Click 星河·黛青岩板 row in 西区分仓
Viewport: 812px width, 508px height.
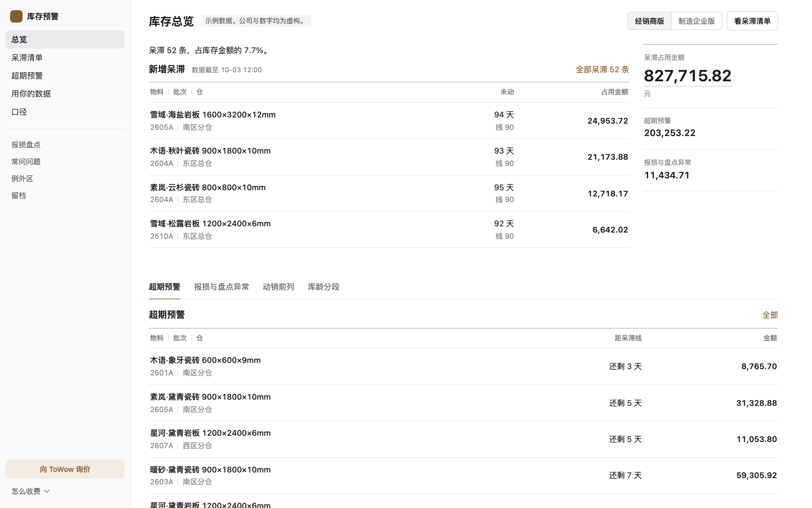click(464, 439)
